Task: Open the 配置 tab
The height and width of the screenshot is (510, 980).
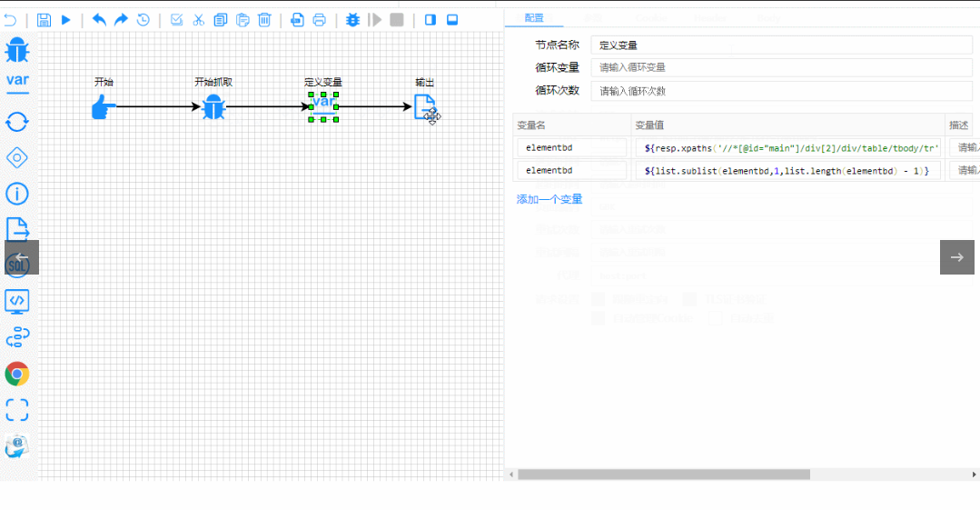Action: 534,18
